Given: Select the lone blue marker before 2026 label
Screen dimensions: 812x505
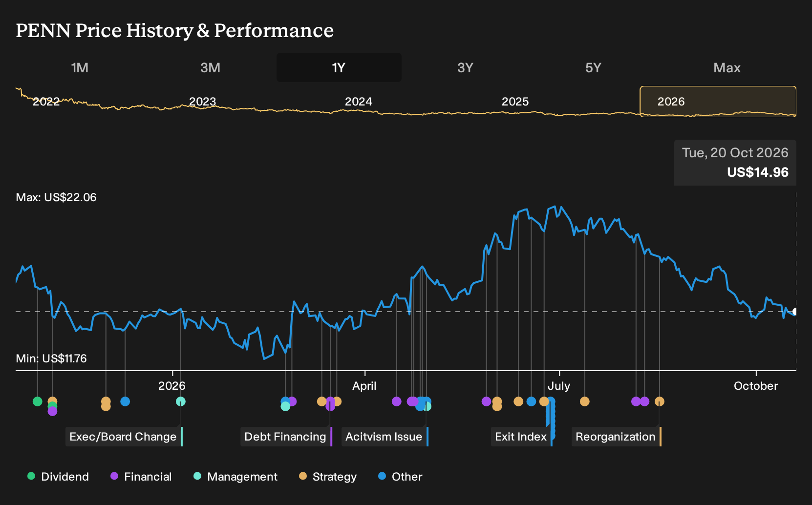Looking at the screenshot, I should click(125, 401).
